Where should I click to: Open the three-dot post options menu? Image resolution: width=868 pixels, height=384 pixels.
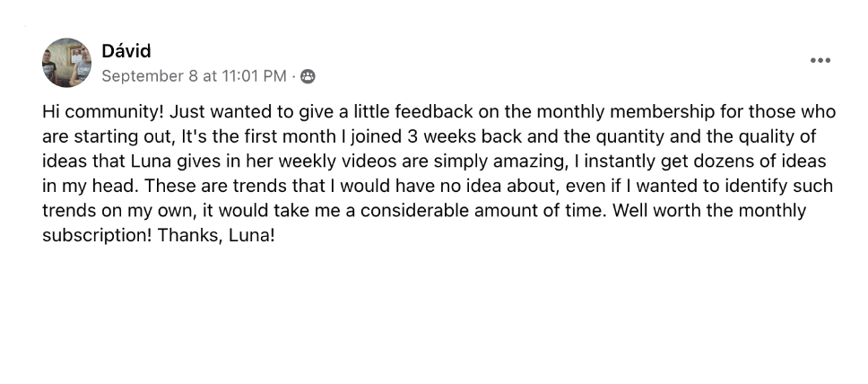point(820,60)
